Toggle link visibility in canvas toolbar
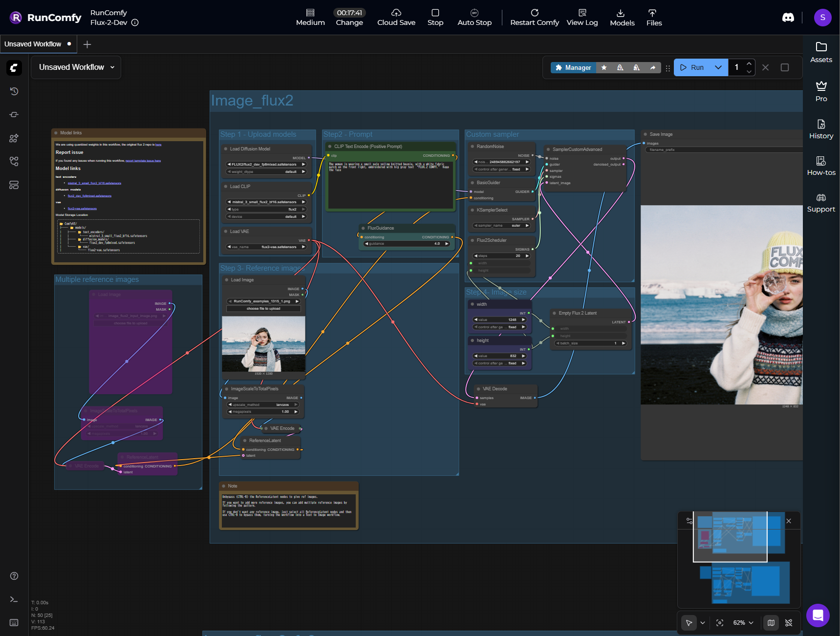 [788, 623]
